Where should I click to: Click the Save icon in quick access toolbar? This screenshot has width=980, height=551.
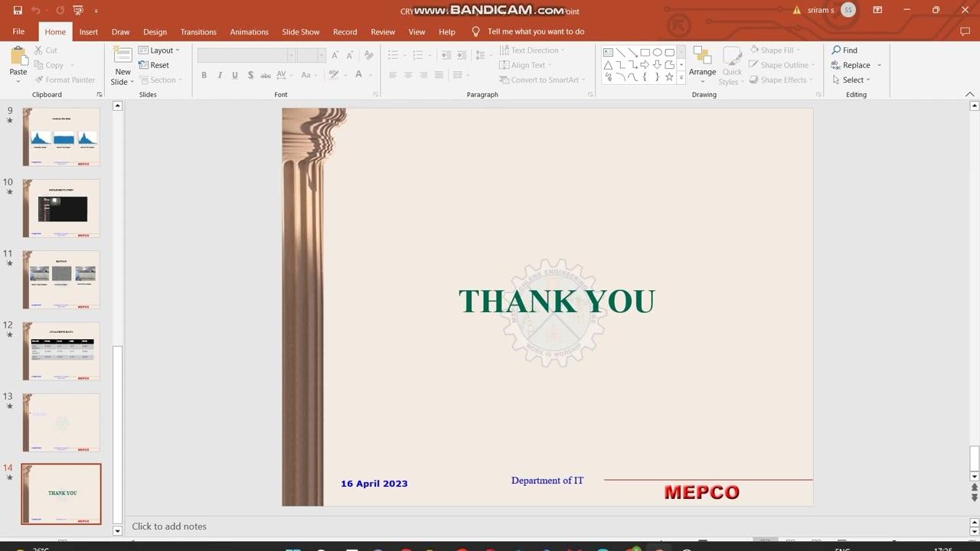click(18, 11)
